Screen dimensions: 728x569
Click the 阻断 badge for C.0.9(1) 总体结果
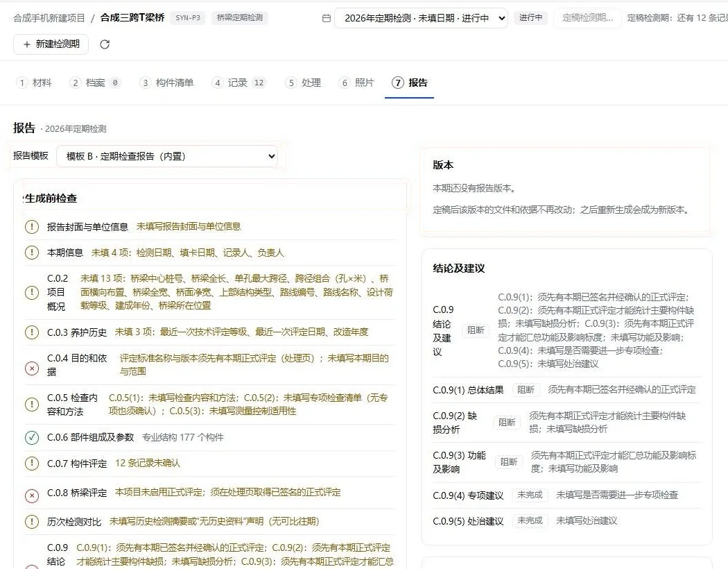pos(526,390)
